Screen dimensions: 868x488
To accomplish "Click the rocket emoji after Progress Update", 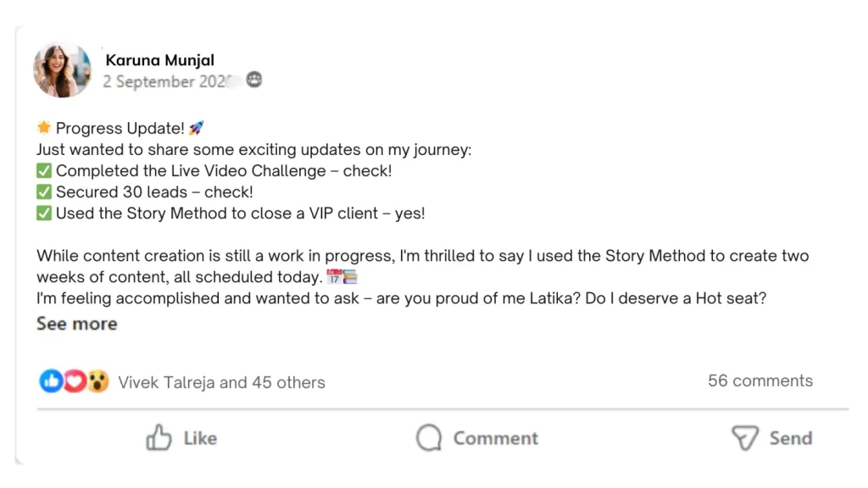I will [197, 128].
